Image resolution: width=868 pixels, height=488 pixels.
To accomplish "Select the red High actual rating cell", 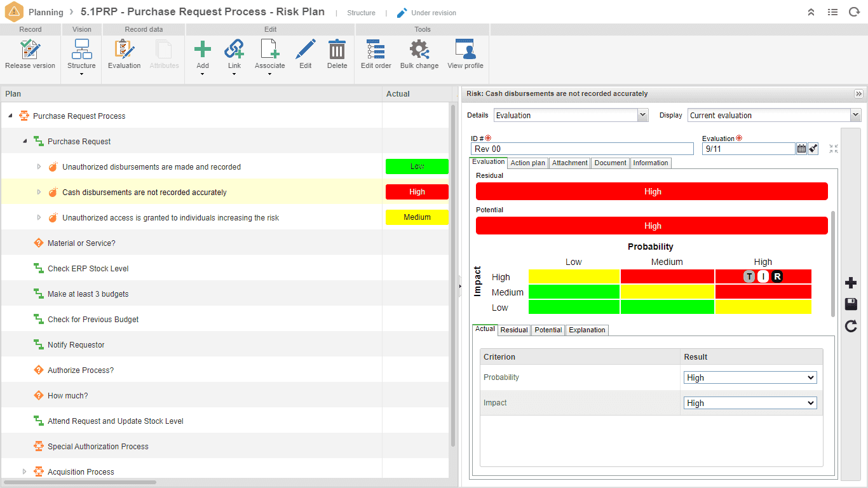I will pyautogui.click(x=417, y=192).
